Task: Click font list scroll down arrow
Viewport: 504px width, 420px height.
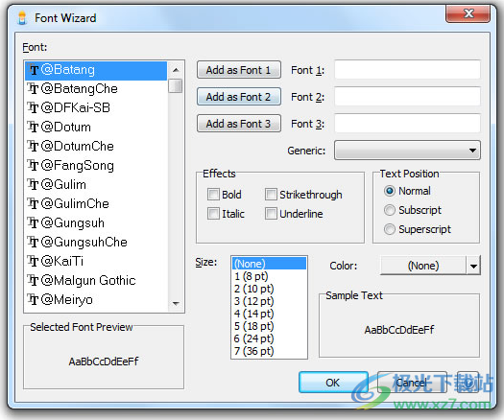Action: click(176, 303)
